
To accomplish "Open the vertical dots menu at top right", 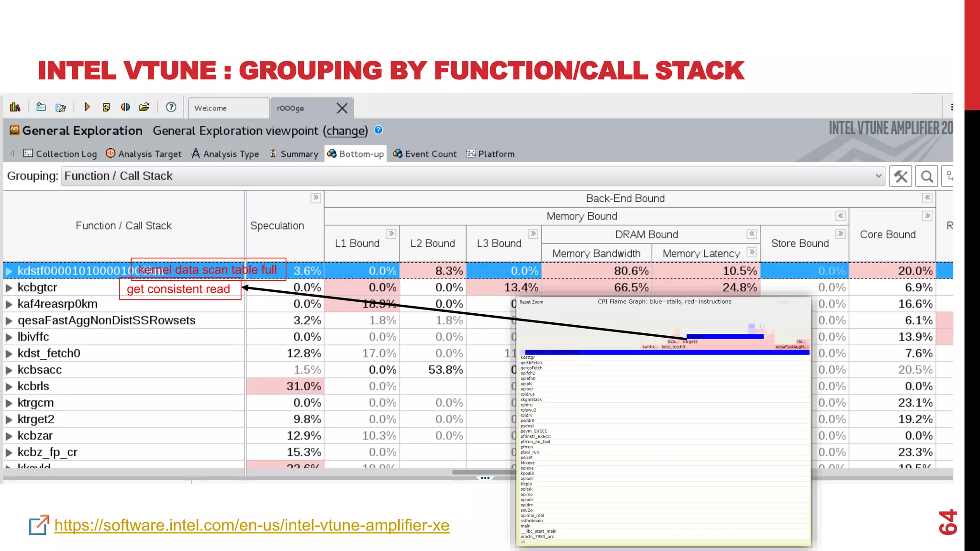I will click(952, 107).
